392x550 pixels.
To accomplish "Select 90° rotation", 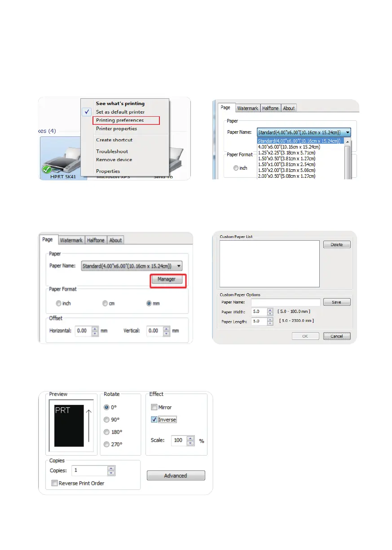I will [x=106, y=420].
